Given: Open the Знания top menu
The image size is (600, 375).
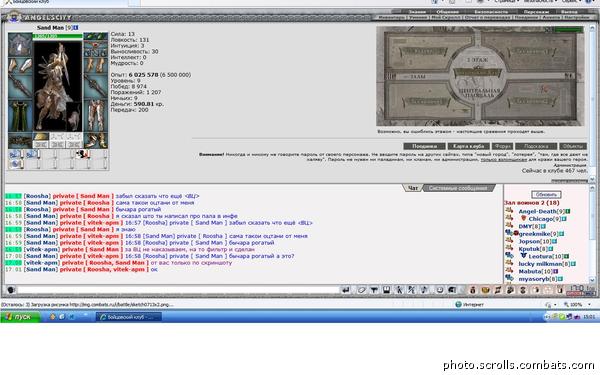Looking at the screenshot, I should (417, 12).
